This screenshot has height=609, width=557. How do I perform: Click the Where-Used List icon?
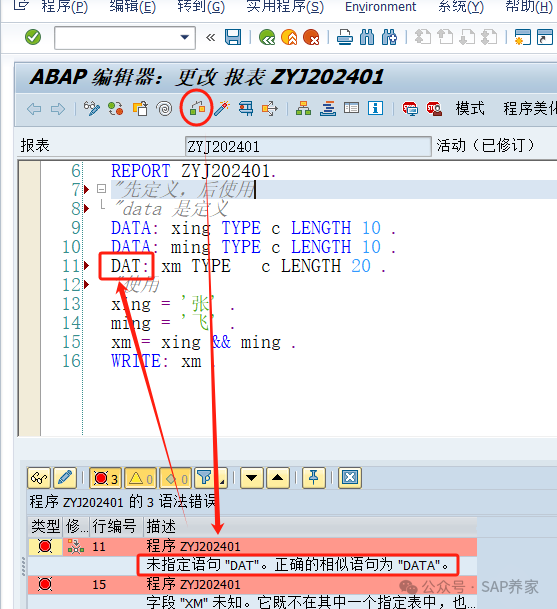pos(270,108)
